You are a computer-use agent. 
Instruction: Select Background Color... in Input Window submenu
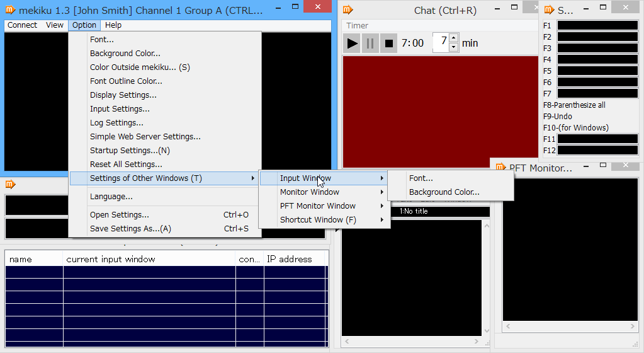[444, 192]
